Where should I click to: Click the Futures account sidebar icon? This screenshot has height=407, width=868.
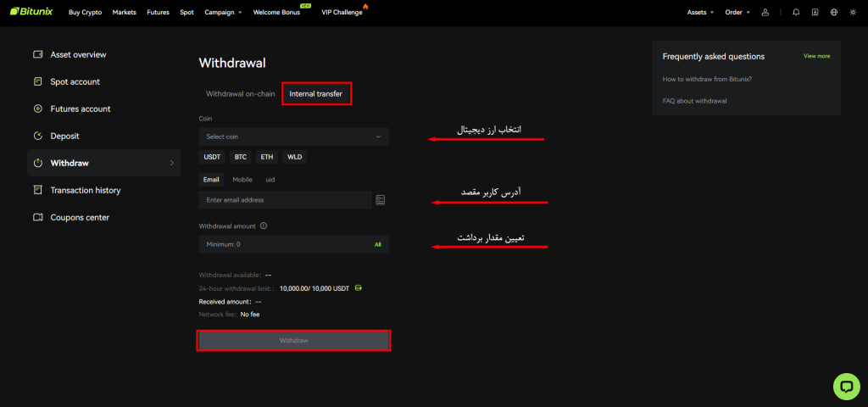[38, 109]
